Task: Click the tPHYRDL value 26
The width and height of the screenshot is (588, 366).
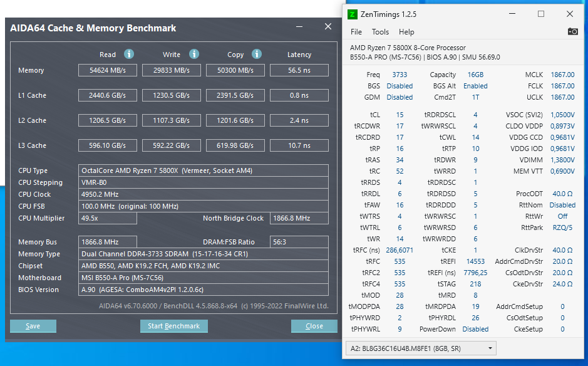Action: (x=475, y=318)
